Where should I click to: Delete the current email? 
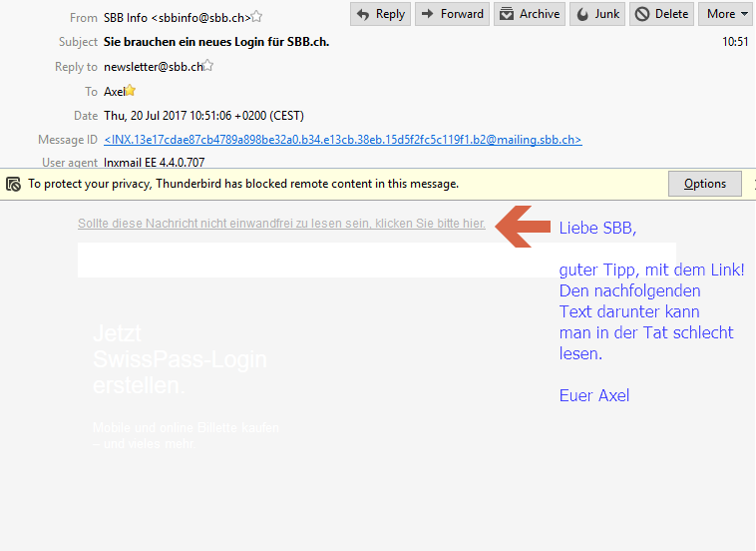(661, 14)
